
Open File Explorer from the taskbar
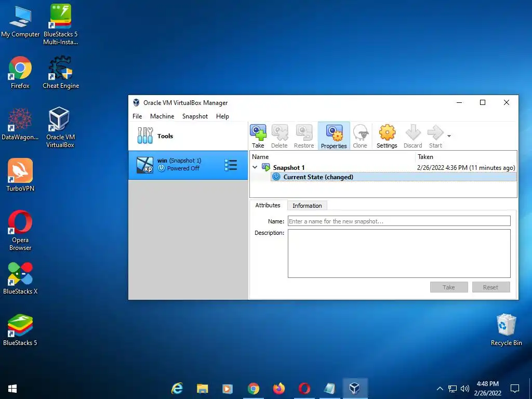click(x=202, y=389)
